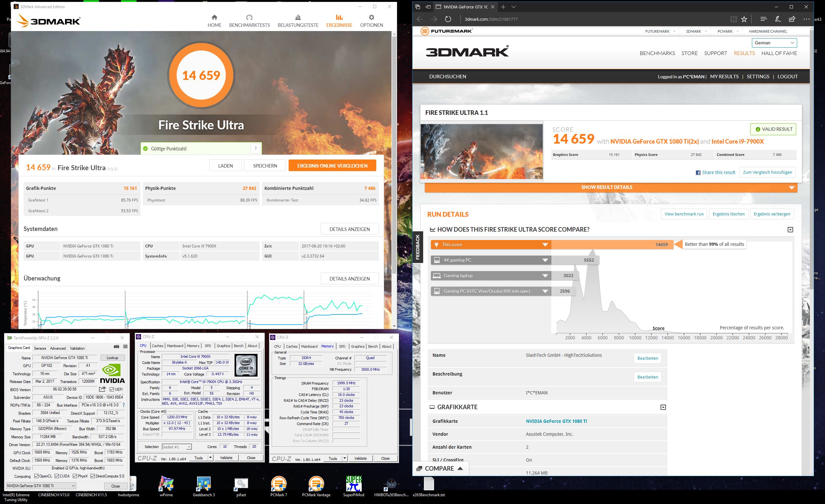This screenshot has width=825, height=504.
Task: Open new browser tab plus icon
Action: pyautogui.click(x=503, y=7)
